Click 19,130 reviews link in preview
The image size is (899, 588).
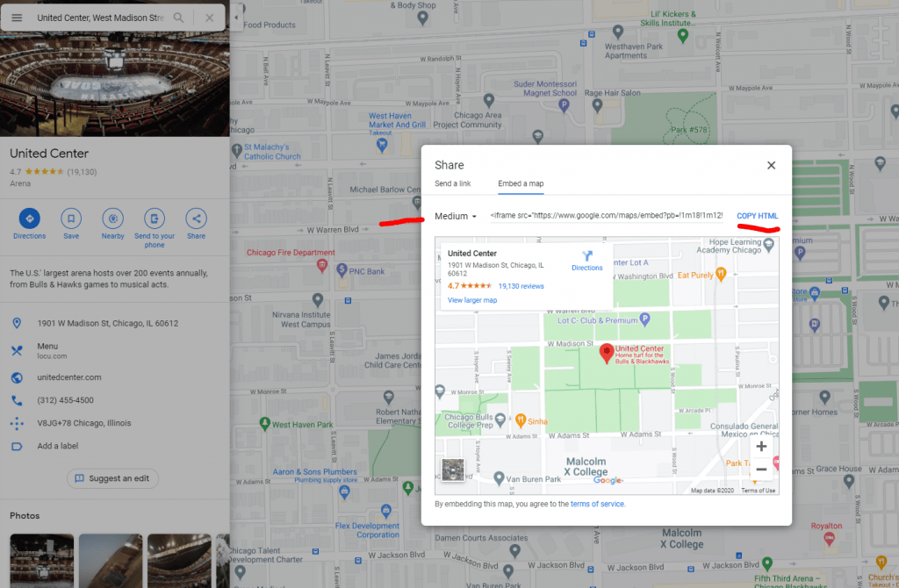(521, 286)
